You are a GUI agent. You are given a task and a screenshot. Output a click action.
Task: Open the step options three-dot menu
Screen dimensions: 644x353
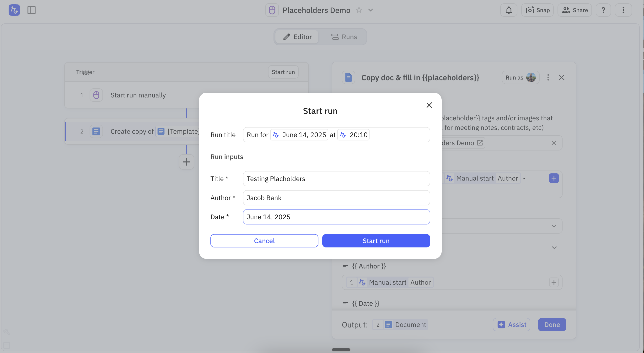[548, 77]
